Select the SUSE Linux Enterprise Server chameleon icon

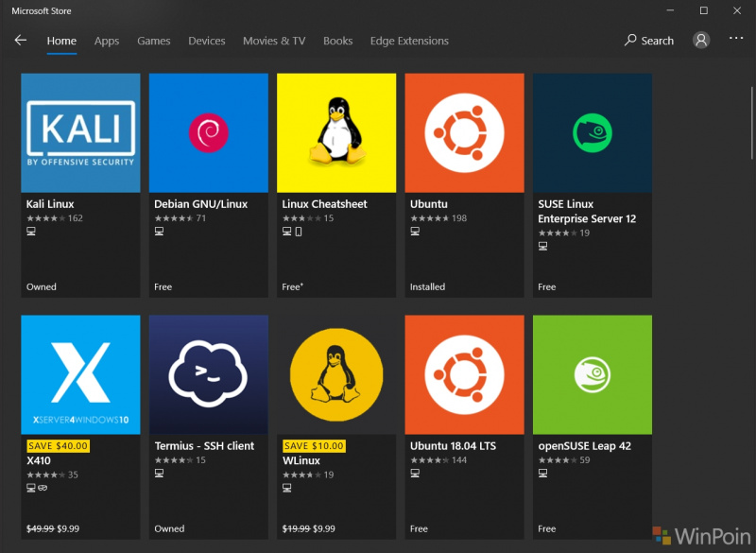[593, 133]
